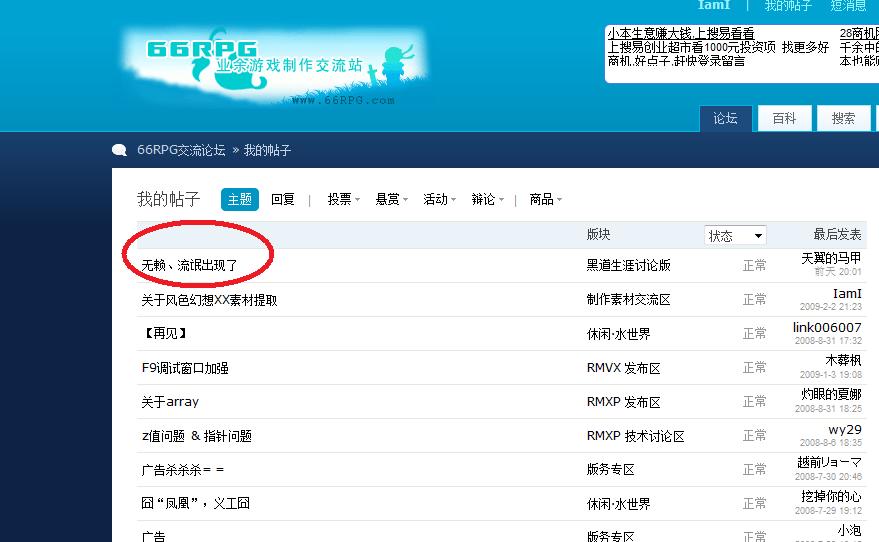Click 正常 status in 无赖、流氓出现了 row
This screenshot has width=879, height=542.
pyautogui.click(x=754, y=265)
